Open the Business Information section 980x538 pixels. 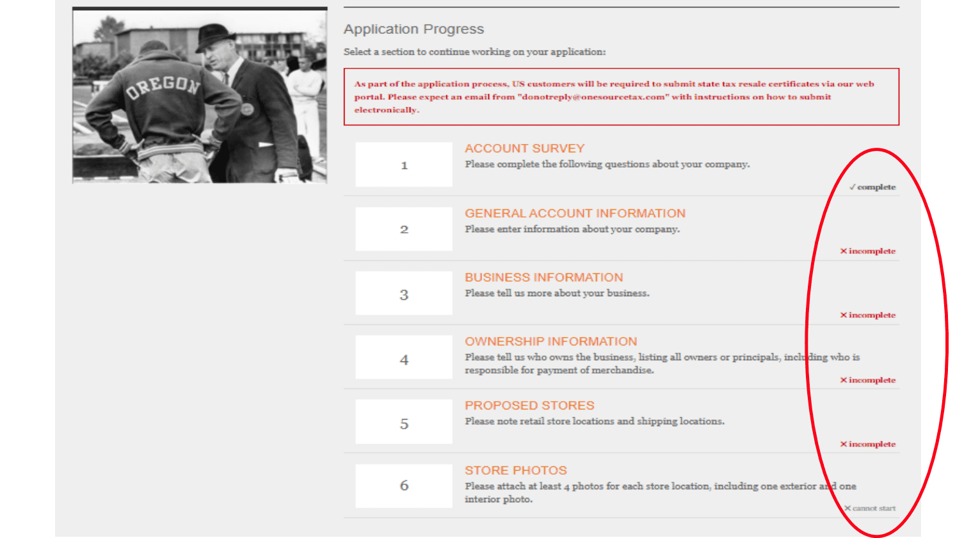tap(543, 277)
